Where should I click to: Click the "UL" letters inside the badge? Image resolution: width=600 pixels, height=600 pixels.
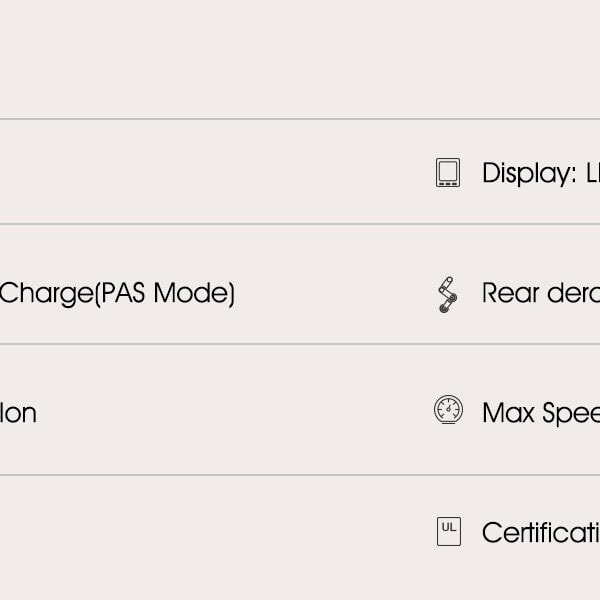coord(449,526)
